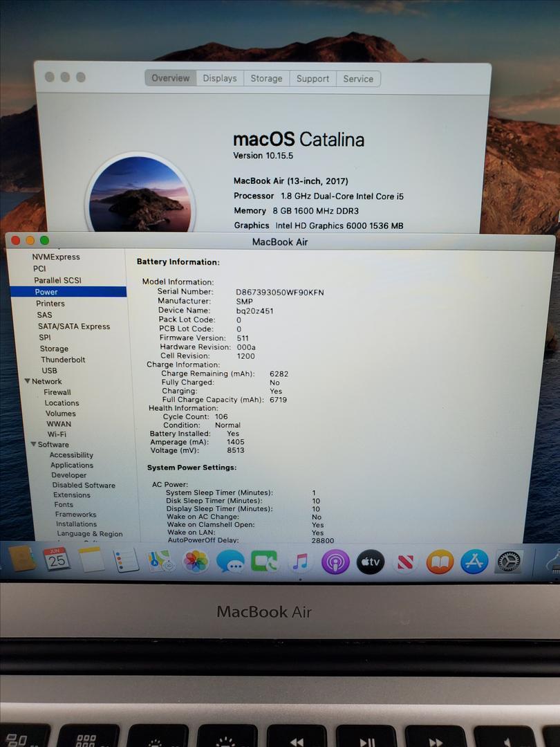Click the serial number D867393050WF90KFN
The height and width of the screenshot is (747, 560).
[280, 293]
